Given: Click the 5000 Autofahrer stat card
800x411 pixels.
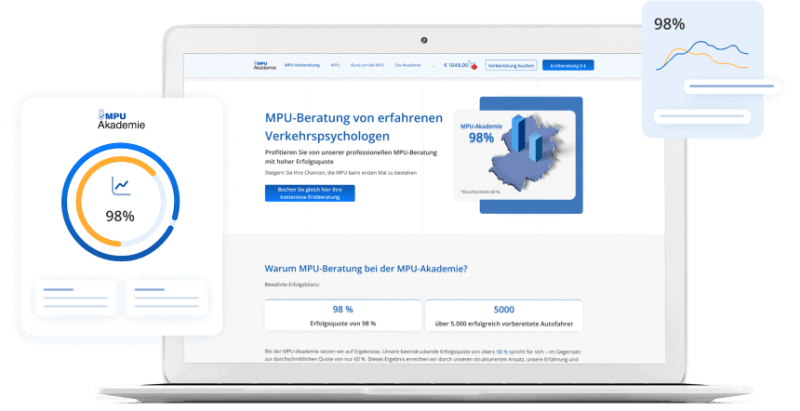Looking at the screenshot, I should click(x=504, y=315).
